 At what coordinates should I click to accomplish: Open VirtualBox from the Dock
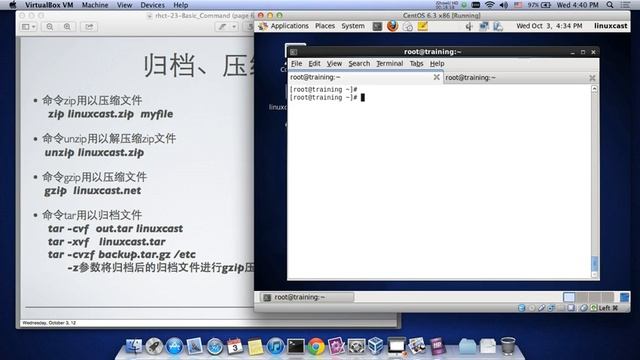click(x=376, y=346)
